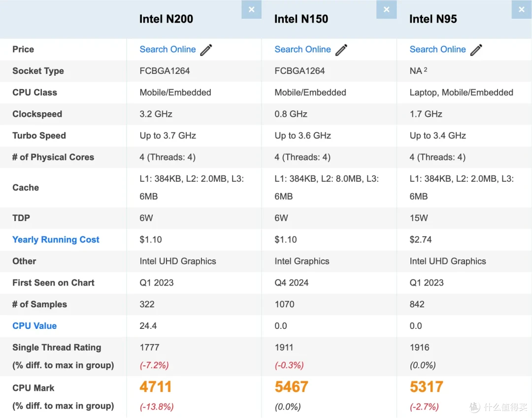Screen dimensions: 532x418
Task: Click the N95 TDP value 15W
Action: [x=419, y=218]
